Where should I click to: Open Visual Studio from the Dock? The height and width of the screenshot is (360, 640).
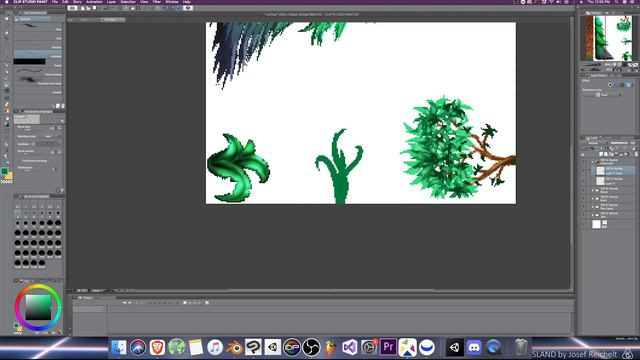coord(350,347)
